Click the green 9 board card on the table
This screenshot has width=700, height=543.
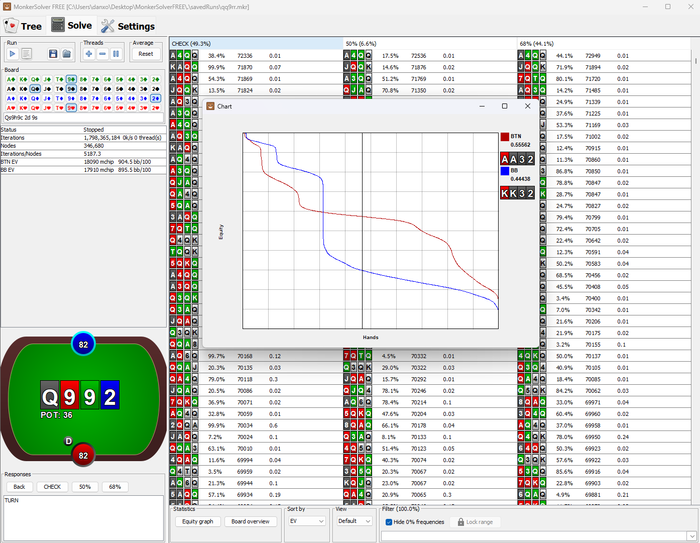(x=90, y=396)
